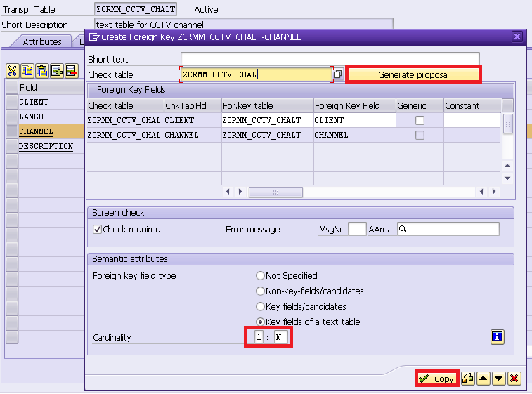532x394 pixels.
Task: Click the table settings icon above the grid scrollbar
Action: pos(507,105)
